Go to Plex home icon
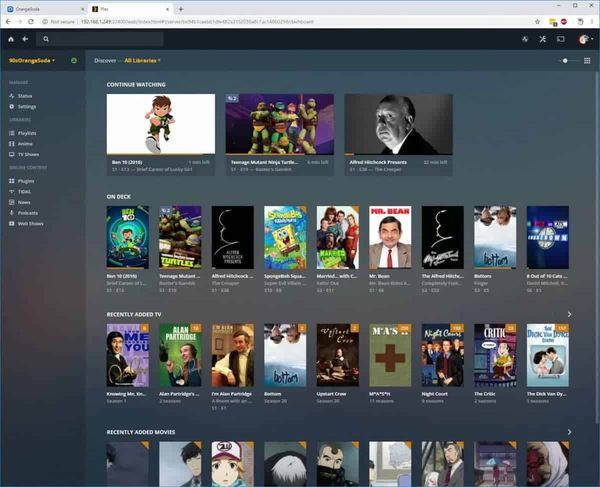This screenshot has height=487, width=600. [x=11, y=39]
